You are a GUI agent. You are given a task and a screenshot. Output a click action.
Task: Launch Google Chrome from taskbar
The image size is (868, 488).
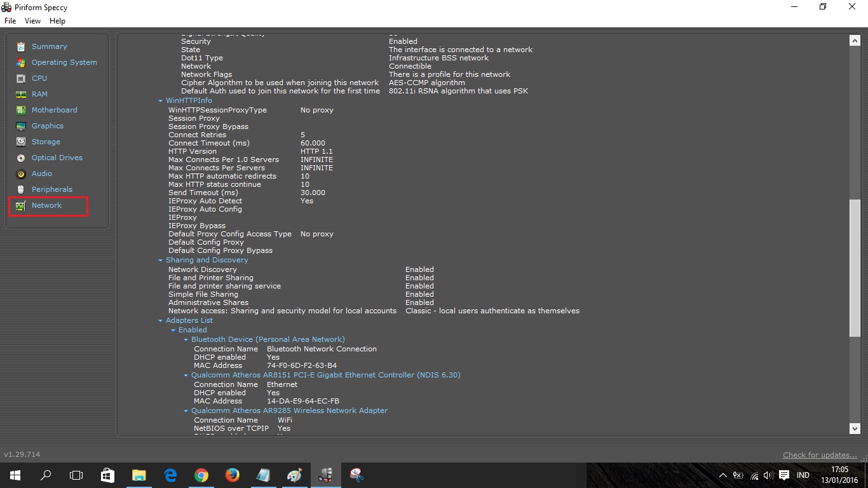point(201,475)
